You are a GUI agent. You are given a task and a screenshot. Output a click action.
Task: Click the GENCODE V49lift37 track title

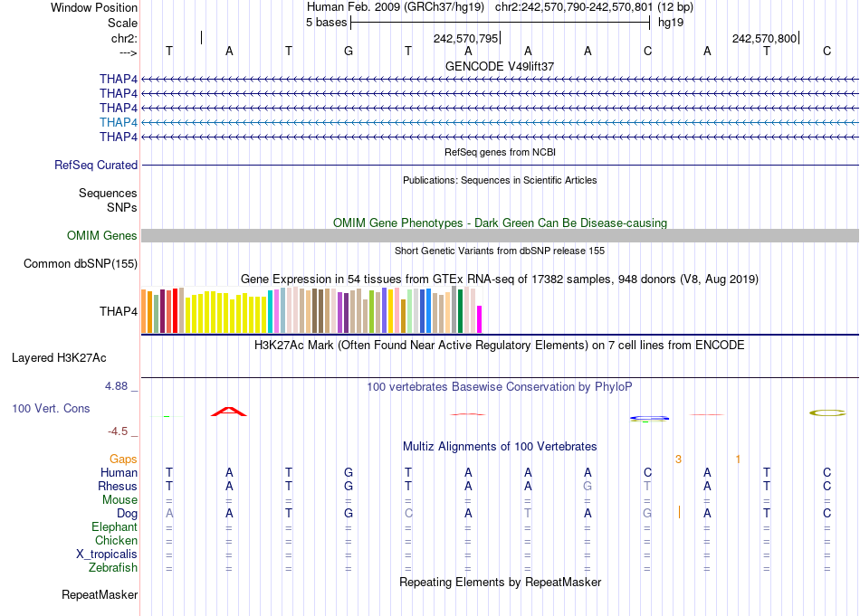coord(500,66)
